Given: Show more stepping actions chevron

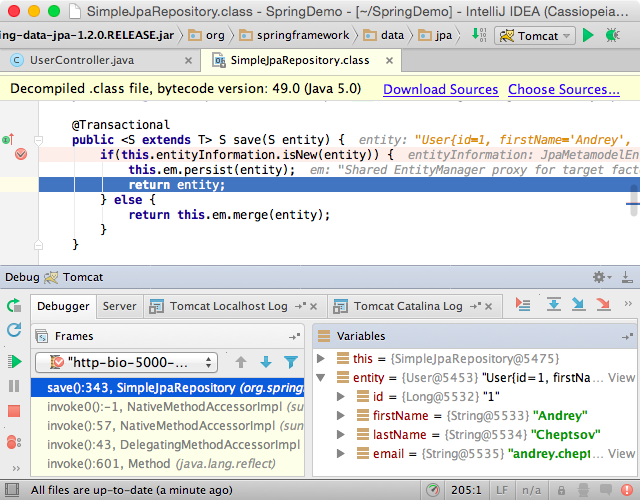Looking at the screenshot, I should click(628, 304).
